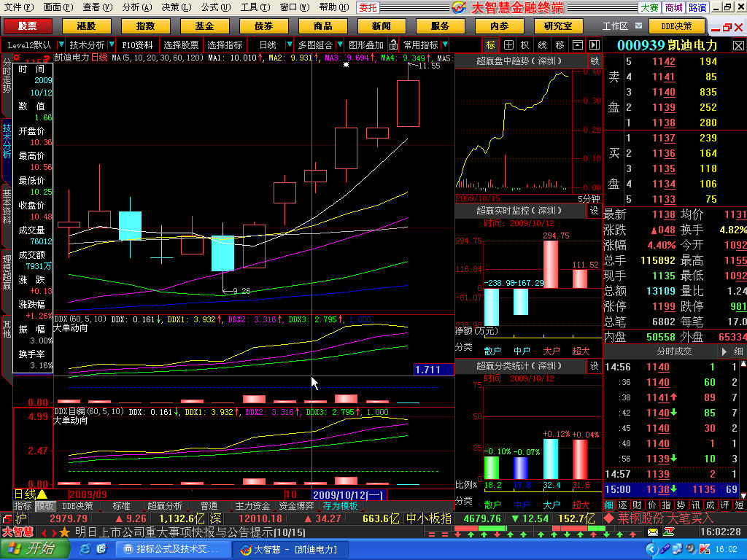The image size is (747, 560).
Task: Expand the 技术分析 dropdown arrow
Action: 112,44
